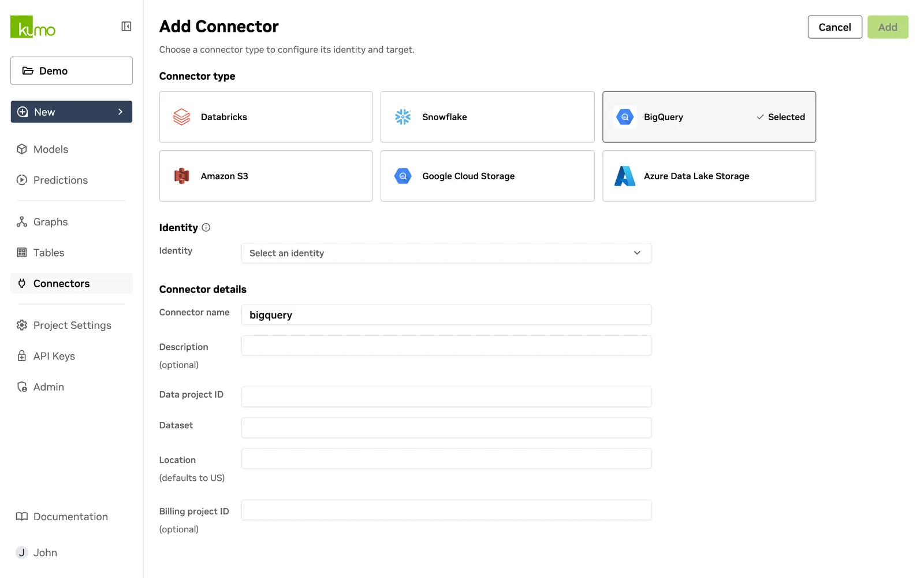924x578 pixels.
Task: Collapse the sidebar with the panel icon
Action: (126, 27)
